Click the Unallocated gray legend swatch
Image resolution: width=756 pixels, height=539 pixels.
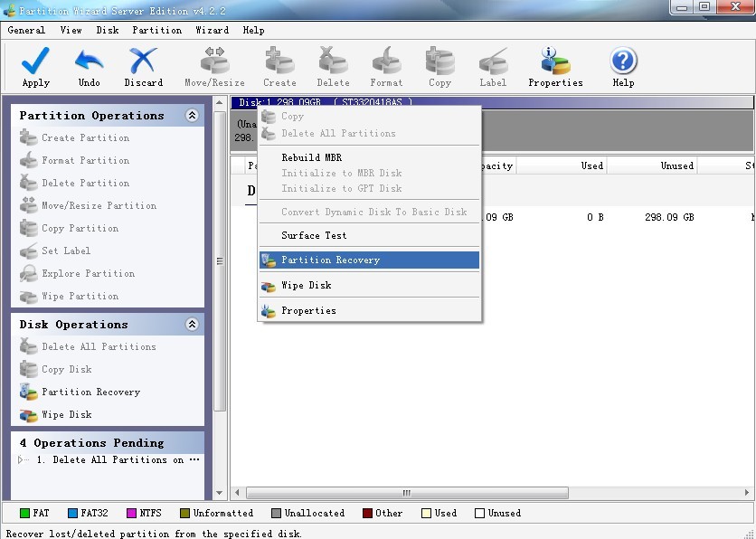click(x=277, y=513)
